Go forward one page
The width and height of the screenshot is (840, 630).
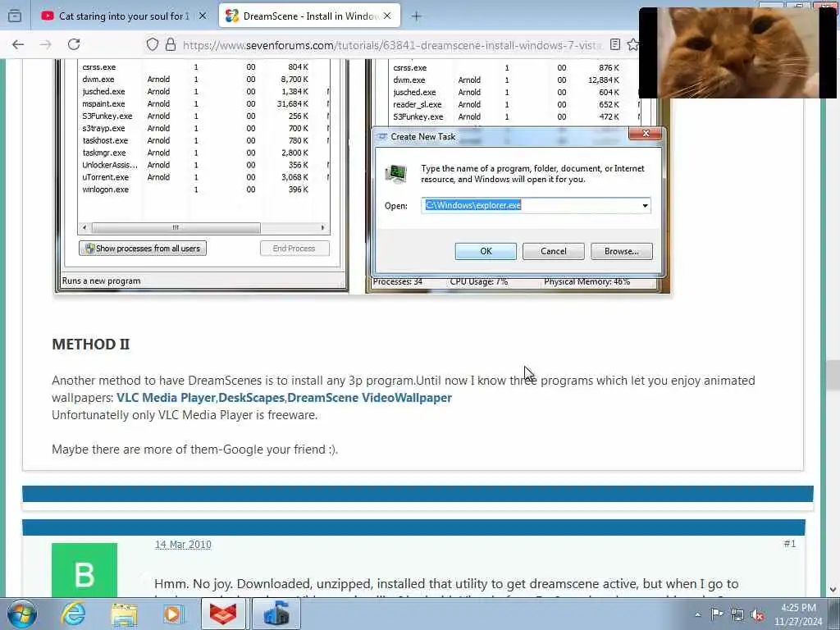[46, 44]
